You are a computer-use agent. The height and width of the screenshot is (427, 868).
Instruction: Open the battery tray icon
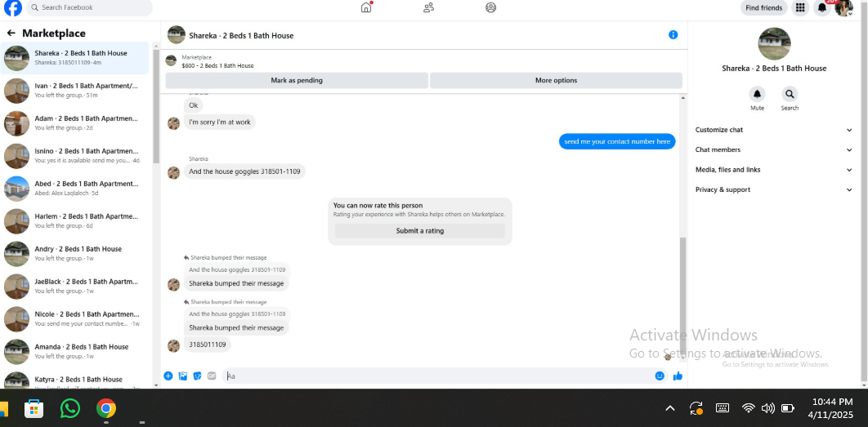787,408
